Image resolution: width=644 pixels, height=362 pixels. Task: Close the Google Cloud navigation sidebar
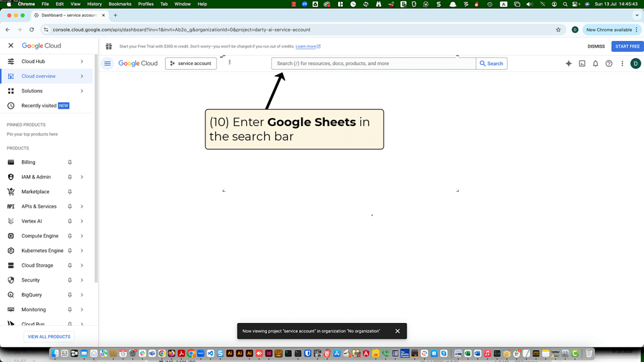pyautogui.click(x=11, y=46)
